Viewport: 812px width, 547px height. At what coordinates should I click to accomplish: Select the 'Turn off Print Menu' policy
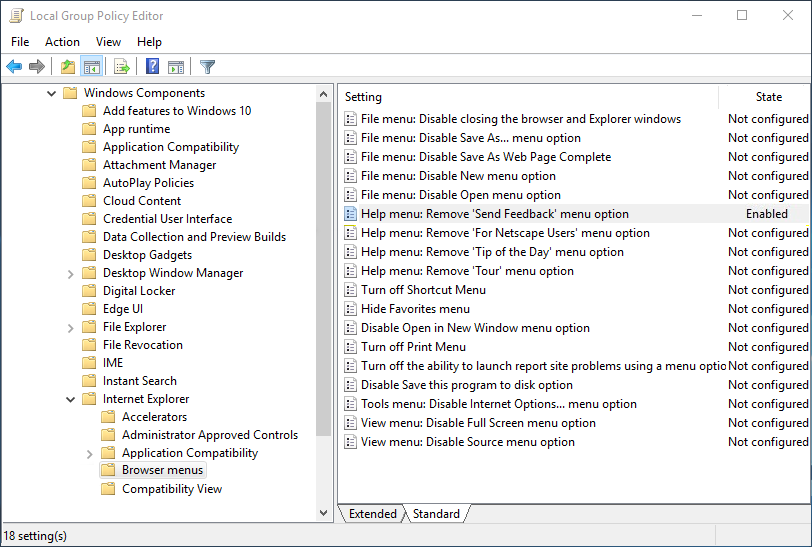(x=413, y=347)
